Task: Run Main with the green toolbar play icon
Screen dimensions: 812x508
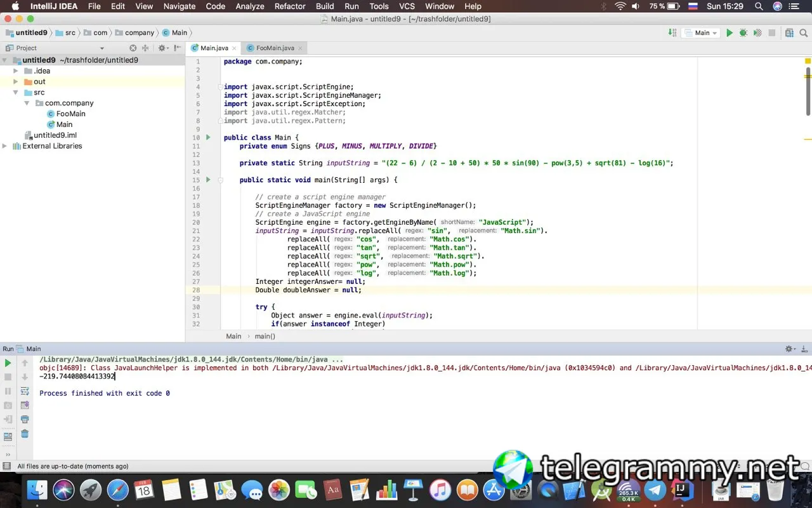Action: pos(730,33)
